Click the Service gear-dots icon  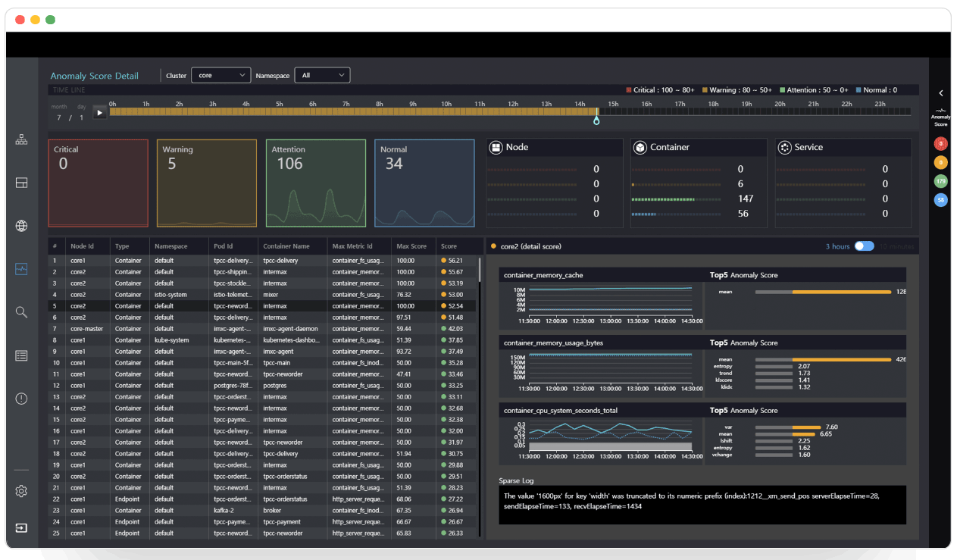tap(784, 148)
